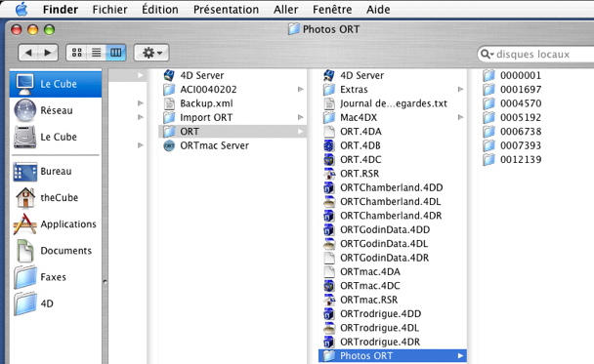Go forward with the right arrow button
The image size is (594, 364).
click(48, 53)
